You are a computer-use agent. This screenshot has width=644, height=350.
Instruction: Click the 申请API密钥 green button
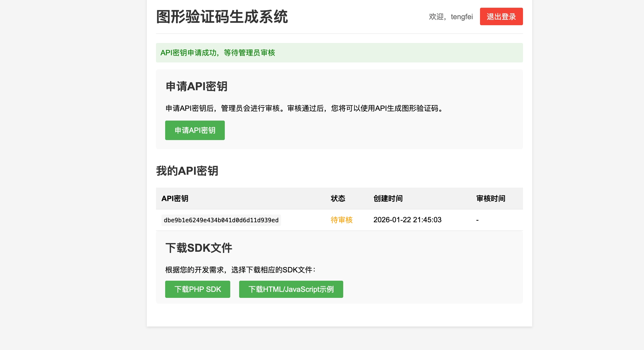(x=195, y=130)
